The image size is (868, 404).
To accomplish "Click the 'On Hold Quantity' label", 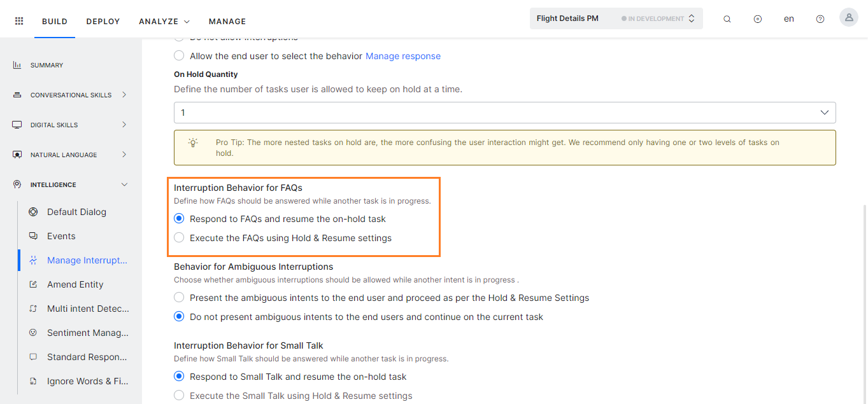I will (206, 74).
